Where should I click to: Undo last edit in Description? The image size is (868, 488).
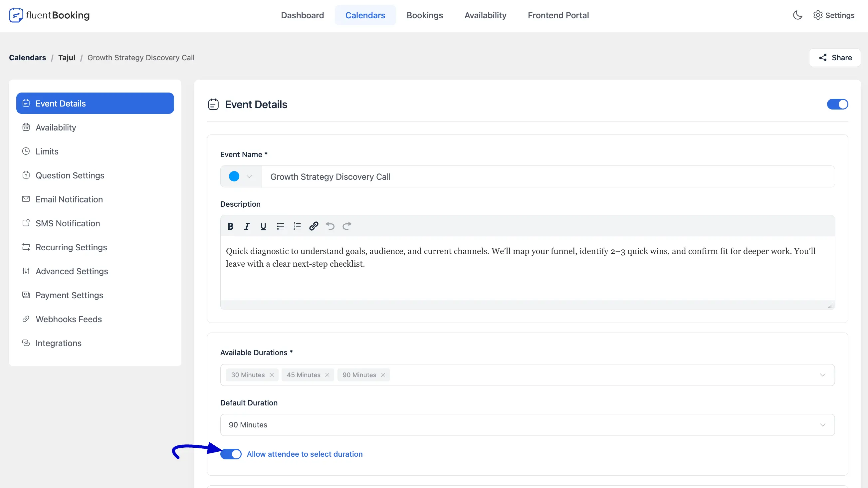[x=330, y=226]
